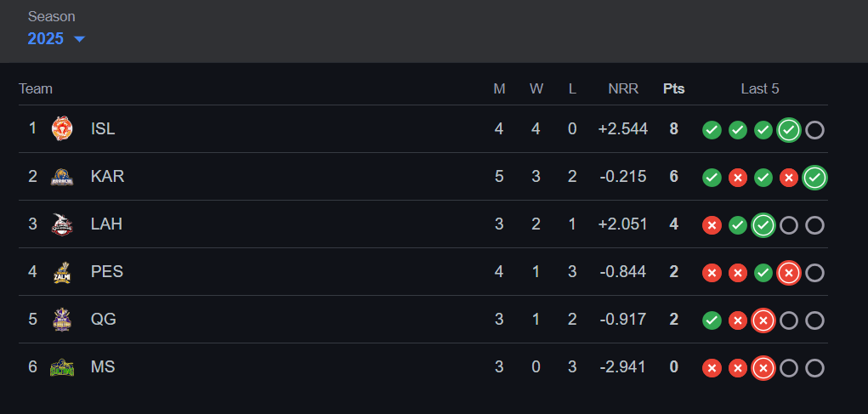Image resolution: width=868 pixels, height=414 pixels.
Task: Click the Islamabad United team logo
Action: (61, 129)
